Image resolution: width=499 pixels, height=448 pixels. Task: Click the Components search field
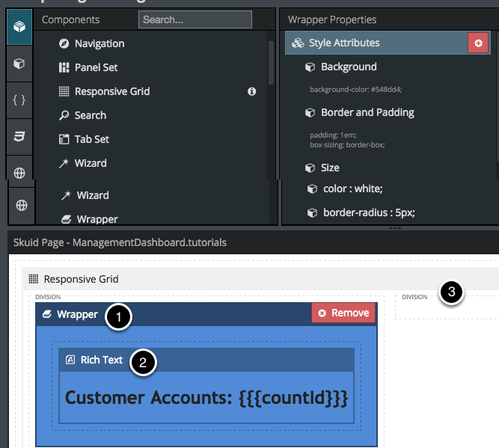(x=195, y=19)
